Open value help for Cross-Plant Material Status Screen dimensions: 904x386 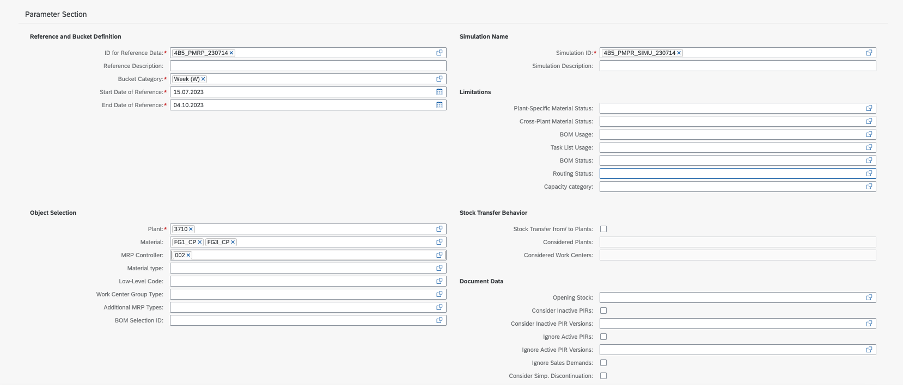click(869, 122)
